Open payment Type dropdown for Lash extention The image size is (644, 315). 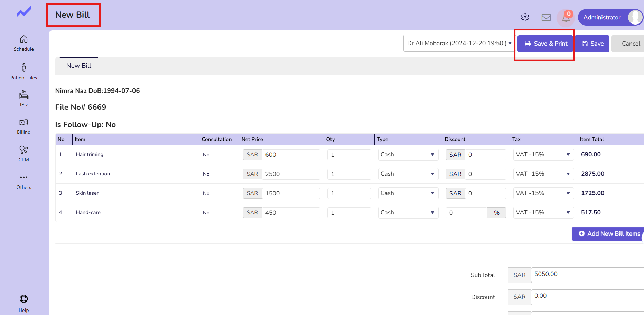coord(408,174)
